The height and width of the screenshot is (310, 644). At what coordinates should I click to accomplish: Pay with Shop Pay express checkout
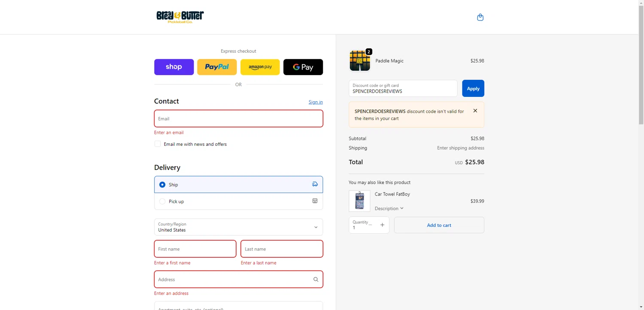point(174,67)
